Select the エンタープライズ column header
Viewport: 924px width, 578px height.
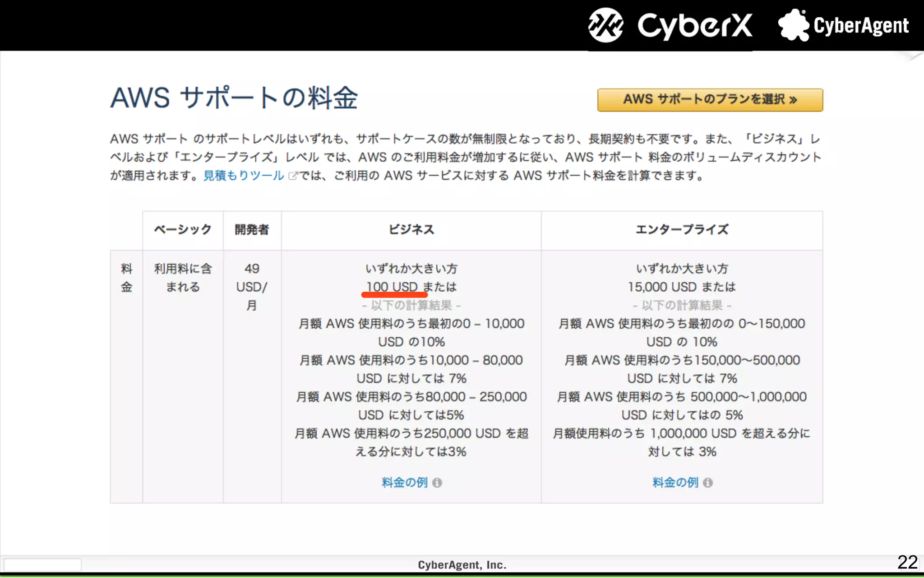[682, 230]
